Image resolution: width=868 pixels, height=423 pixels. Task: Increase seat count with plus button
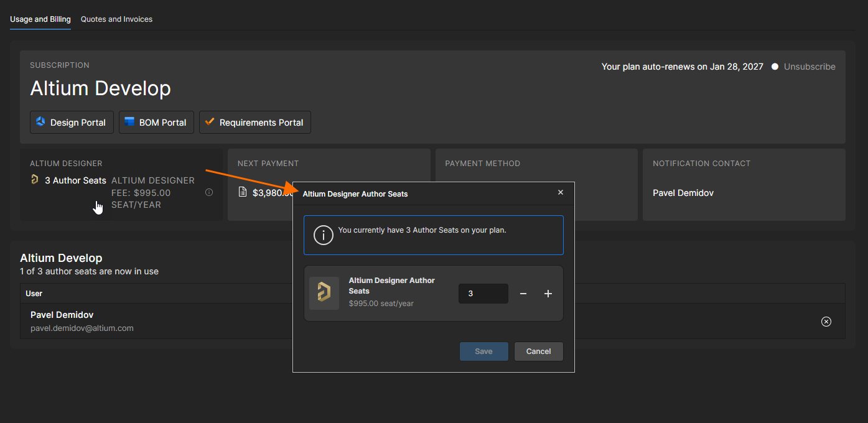tap(548, 294)
